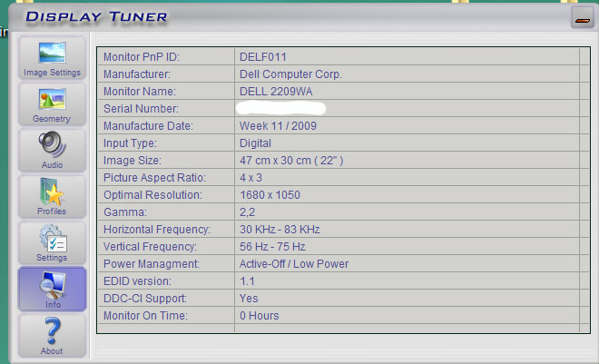This screenshot has height=364, width=599.
Task: Click the DDC-CI Support Yes value
Action: coord(249,299)
